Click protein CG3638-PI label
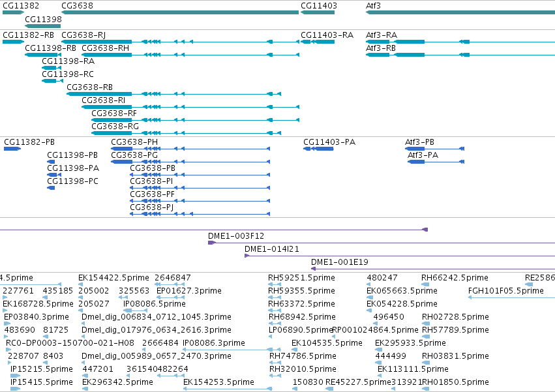The image size is (555, 392). 151,181
